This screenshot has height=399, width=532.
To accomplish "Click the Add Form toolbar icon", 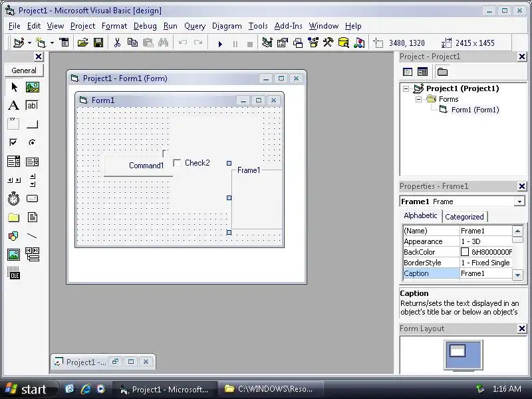I will [41, 43].
